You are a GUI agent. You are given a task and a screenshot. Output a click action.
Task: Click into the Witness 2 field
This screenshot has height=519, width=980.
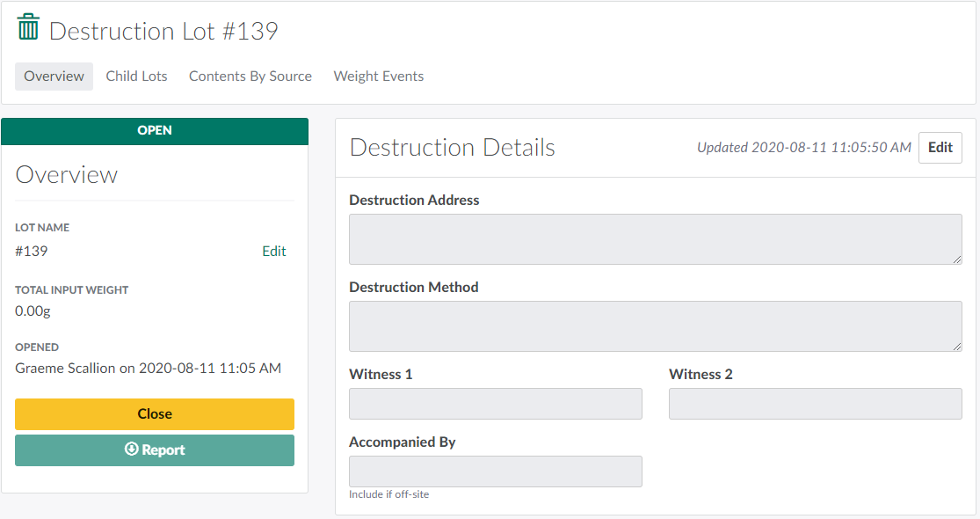pyautogui.click(x=815, y=404)
